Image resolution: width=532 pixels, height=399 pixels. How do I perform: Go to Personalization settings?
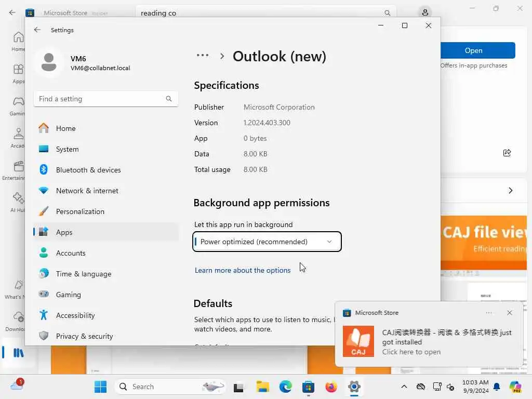[x=106, y=211]
